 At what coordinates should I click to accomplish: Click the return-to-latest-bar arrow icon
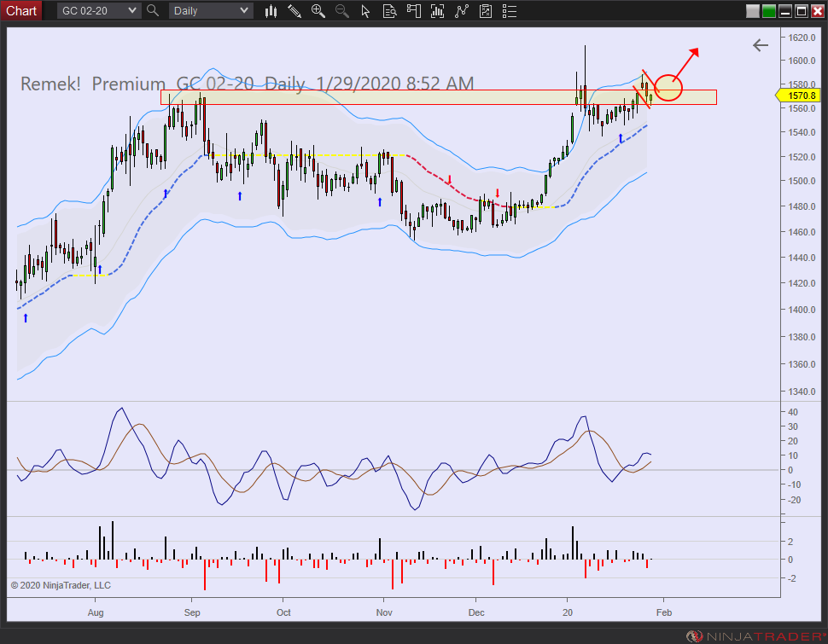tap(761, 45)
